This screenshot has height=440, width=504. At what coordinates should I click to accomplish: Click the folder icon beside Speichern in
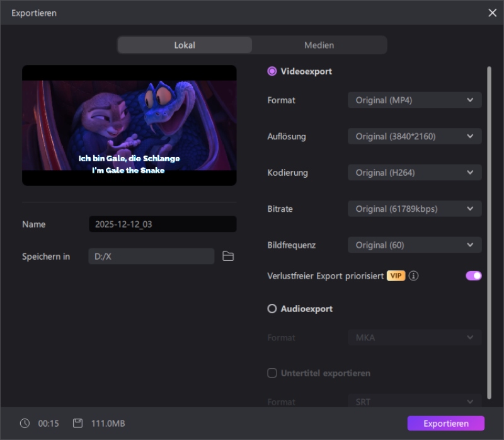pos(228,256)
